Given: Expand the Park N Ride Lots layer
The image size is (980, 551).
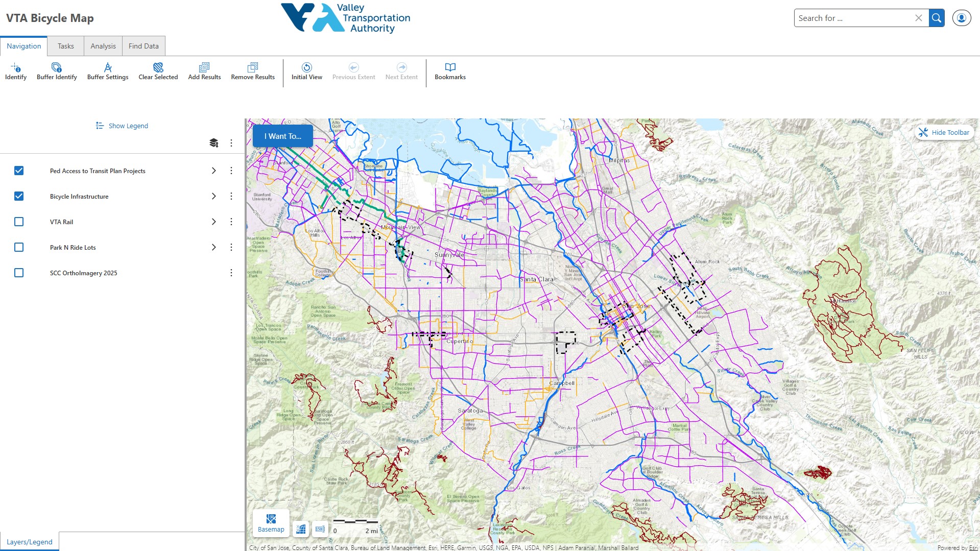Looking at the screenshot, I should point(214,247).
